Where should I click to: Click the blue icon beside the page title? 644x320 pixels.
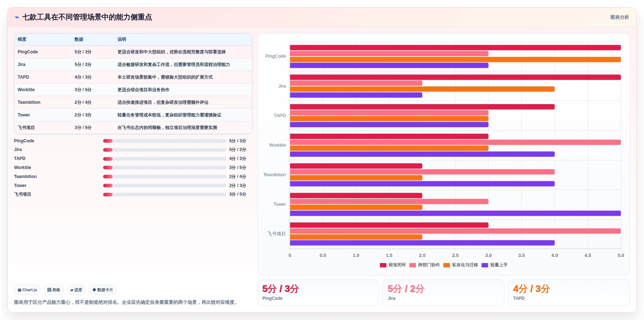(17, 17)
